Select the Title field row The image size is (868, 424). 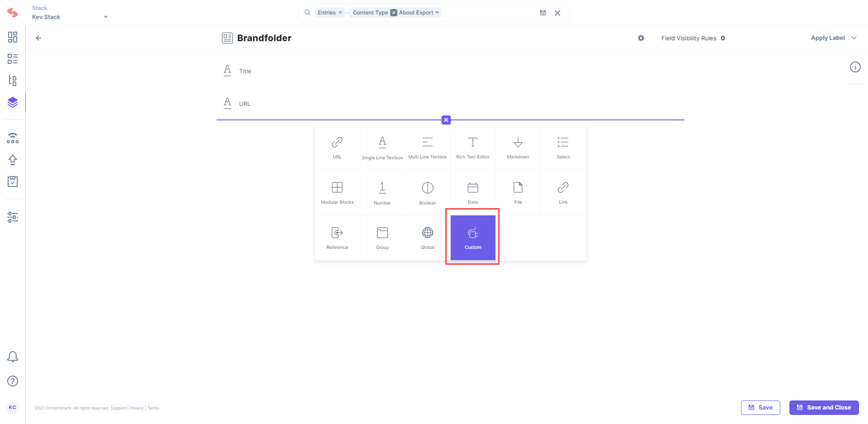pyautogui.click(x=450, y=71)
